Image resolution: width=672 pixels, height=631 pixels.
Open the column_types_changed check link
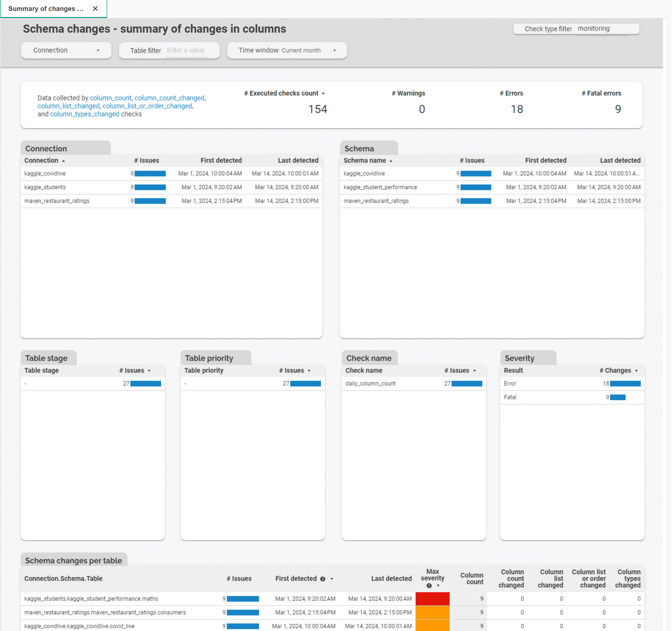84,114
